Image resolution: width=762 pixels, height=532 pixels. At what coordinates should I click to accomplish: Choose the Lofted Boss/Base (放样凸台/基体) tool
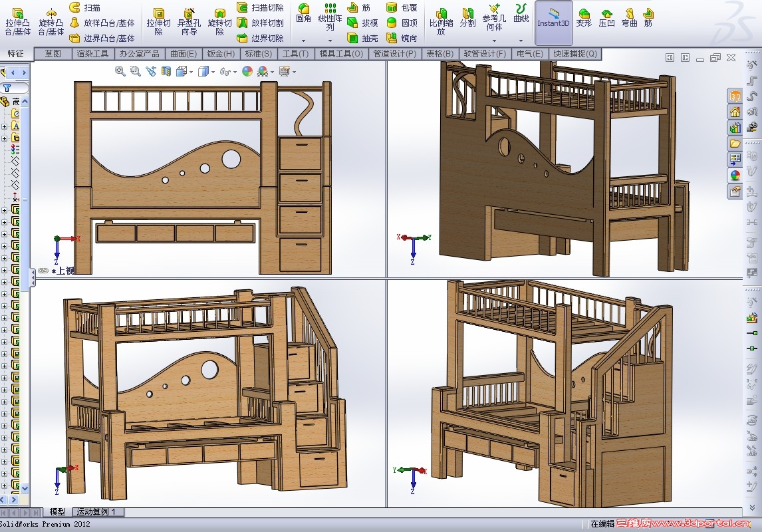(102, 23)
